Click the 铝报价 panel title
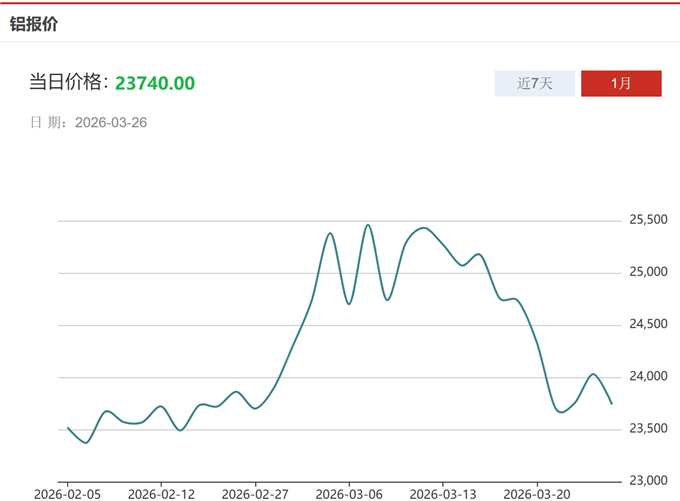680x501 pixels. [x=34, y=24]
